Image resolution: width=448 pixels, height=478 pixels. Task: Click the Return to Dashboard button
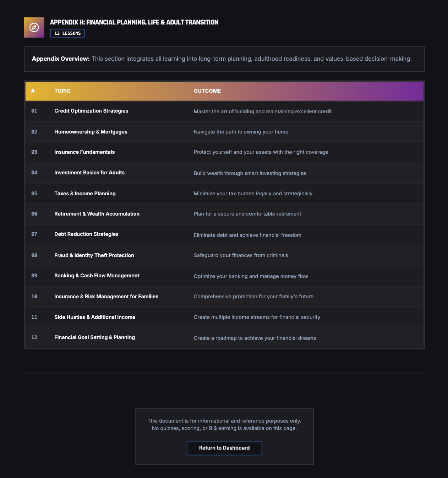tap(224, 448)
